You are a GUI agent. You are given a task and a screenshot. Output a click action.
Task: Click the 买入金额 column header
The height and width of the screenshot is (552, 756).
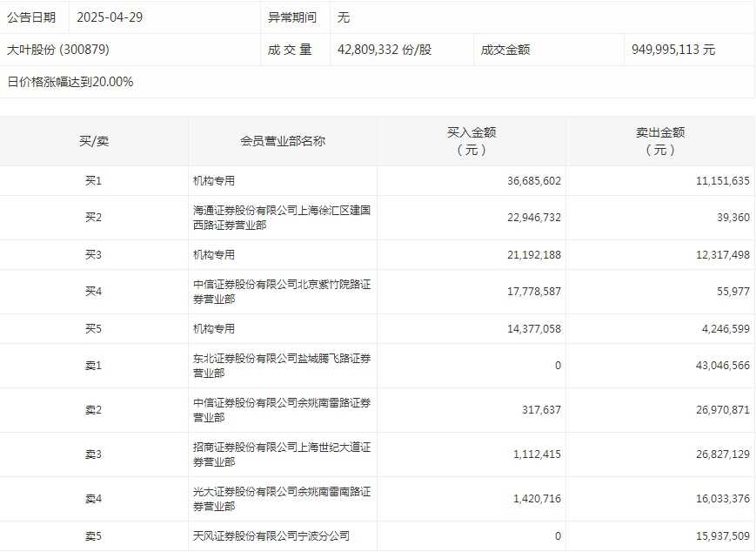click(x=472, y=141)
